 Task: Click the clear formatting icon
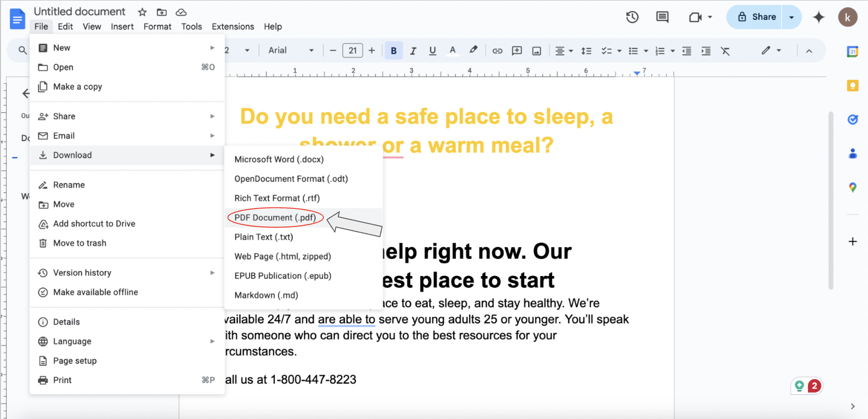click(x=725, y=51)
